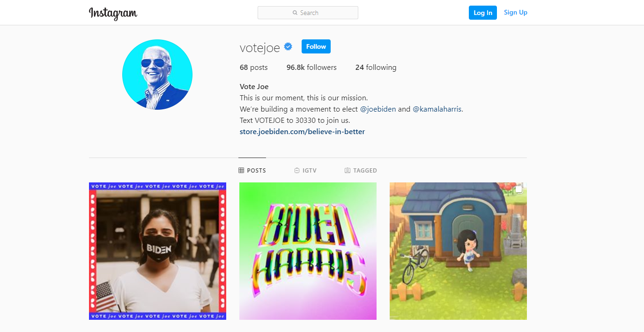Switch to the IGTV tab

(305, 171)
